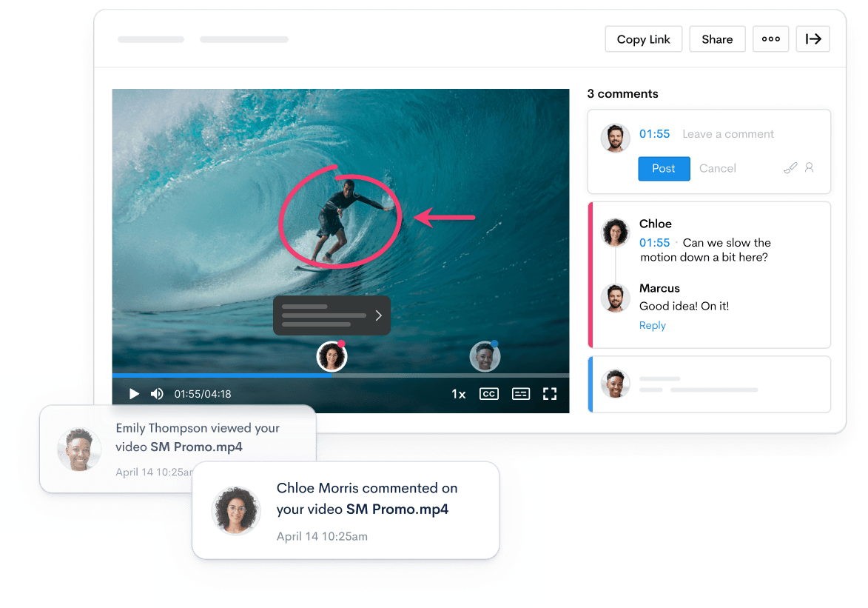The width and height of the screenshot is (868, 608).
Task: Enter fullscreen mode
Action: (550, 394)
